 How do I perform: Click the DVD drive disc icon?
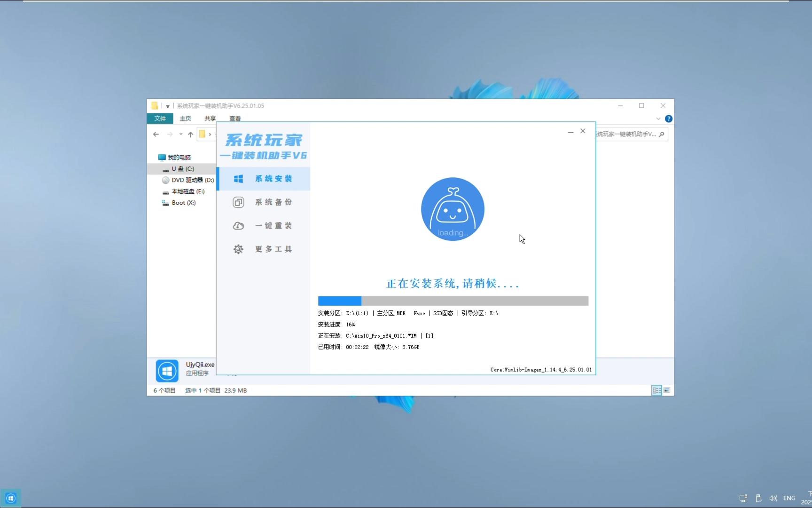(x=165, y=180)
